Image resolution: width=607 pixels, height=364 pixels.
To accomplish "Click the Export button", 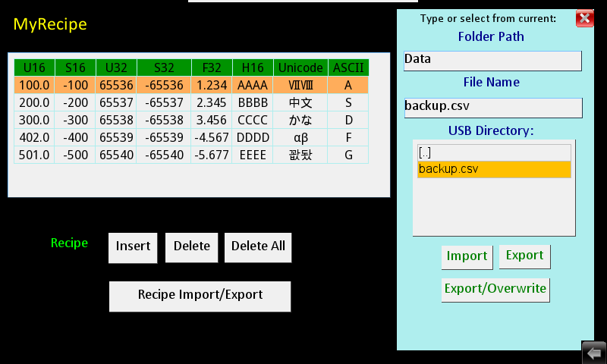I will coord(524,256).
